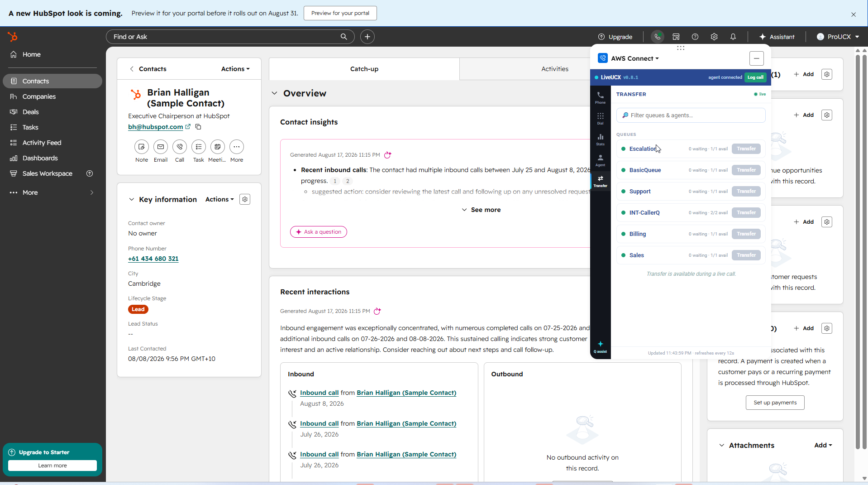Open the Settings gear in top bar
This screenshot has width=868, height=485.
pyautogui.click(x=714, y=37)
